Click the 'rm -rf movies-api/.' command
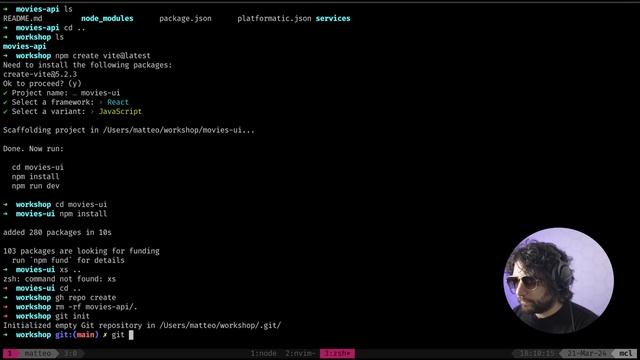The height and width of the screenshot is (360, 640). pyautogui.click(x=96, y=307)
